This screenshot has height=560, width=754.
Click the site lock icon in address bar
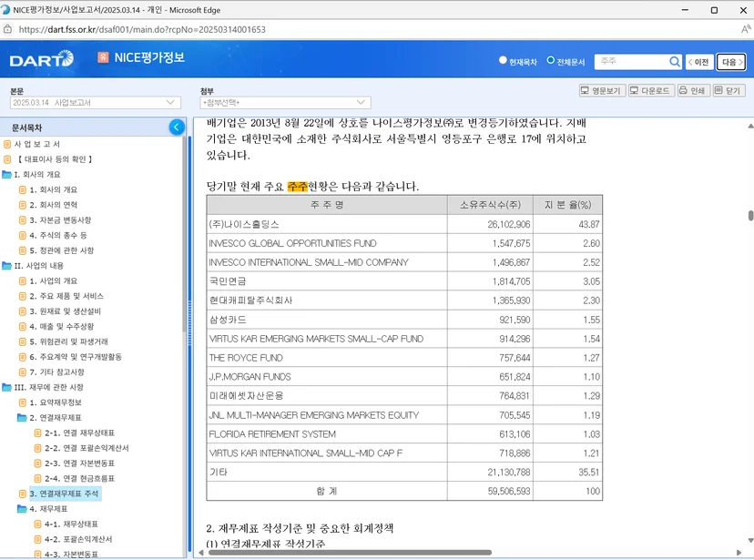pos(7,29)
